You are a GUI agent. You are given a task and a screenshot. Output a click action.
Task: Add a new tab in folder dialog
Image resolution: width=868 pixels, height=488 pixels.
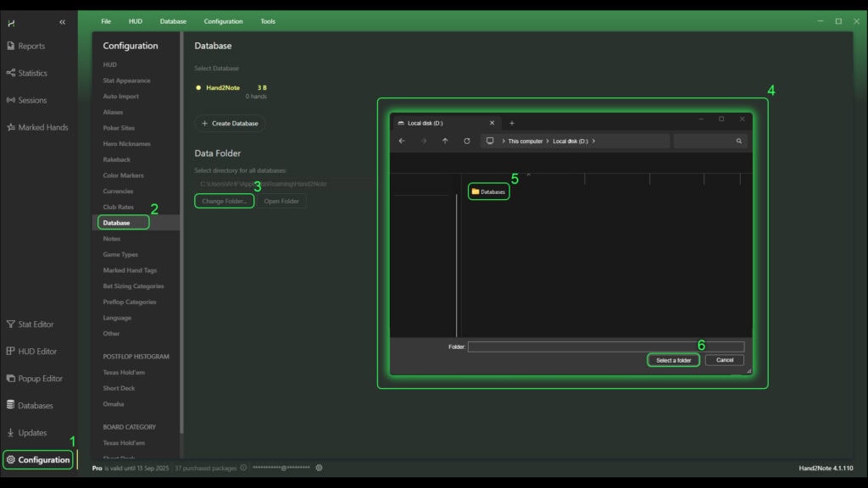click(x=511, y=124)
